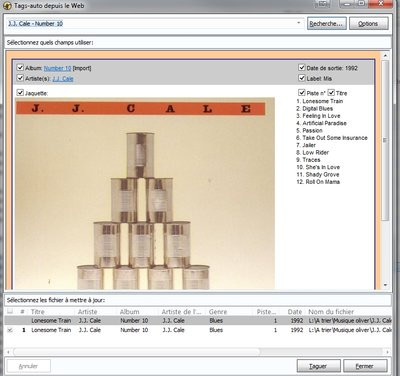Uncheck the Titre checkbox
Screen dimensions: 400x376
pyautogui.click(x=331, y=93)
